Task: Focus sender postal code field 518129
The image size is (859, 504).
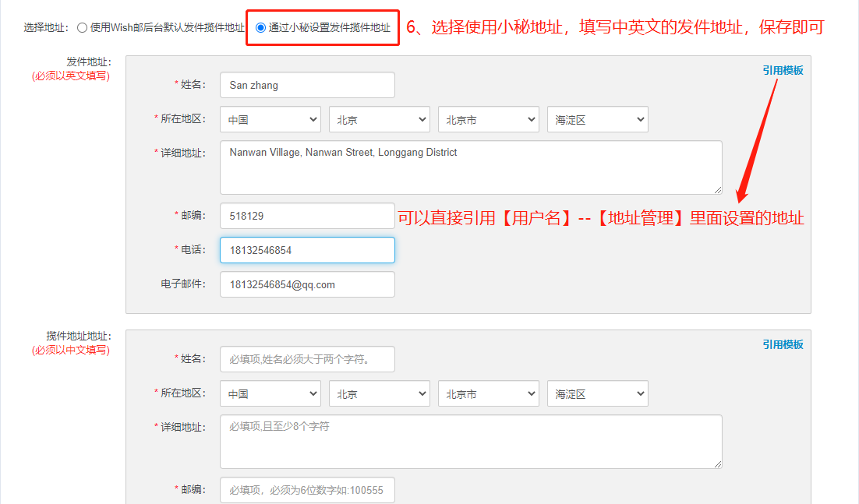Action: (x=307, y=216)
